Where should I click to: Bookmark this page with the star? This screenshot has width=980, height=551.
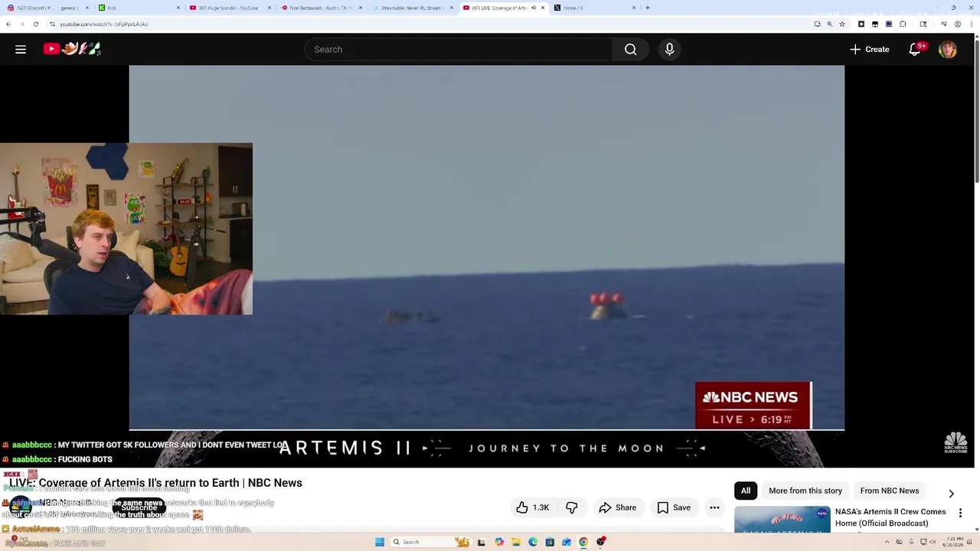coord(842,24)
